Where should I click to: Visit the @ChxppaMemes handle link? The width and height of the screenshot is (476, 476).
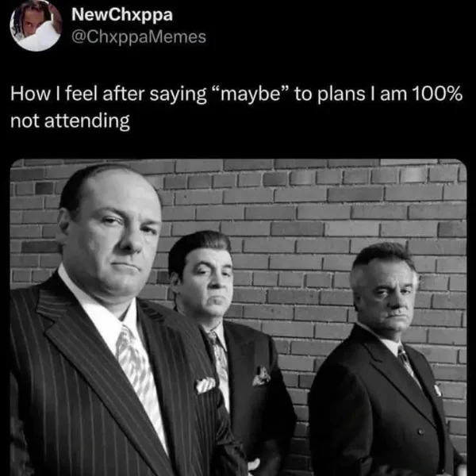pos(139,36)
